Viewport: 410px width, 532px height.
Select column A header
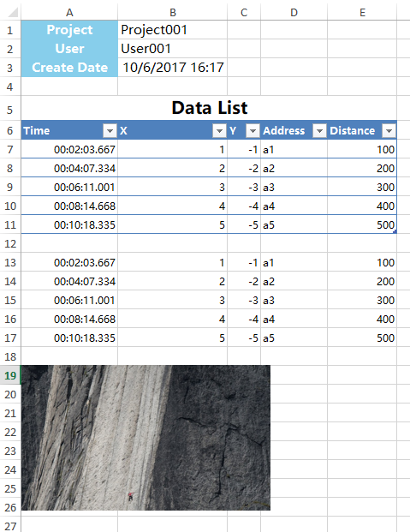tap(69, 13)
